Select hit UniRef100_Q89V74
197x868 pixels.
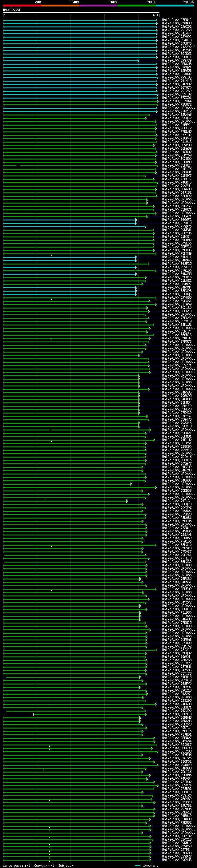tap(176, 785)
